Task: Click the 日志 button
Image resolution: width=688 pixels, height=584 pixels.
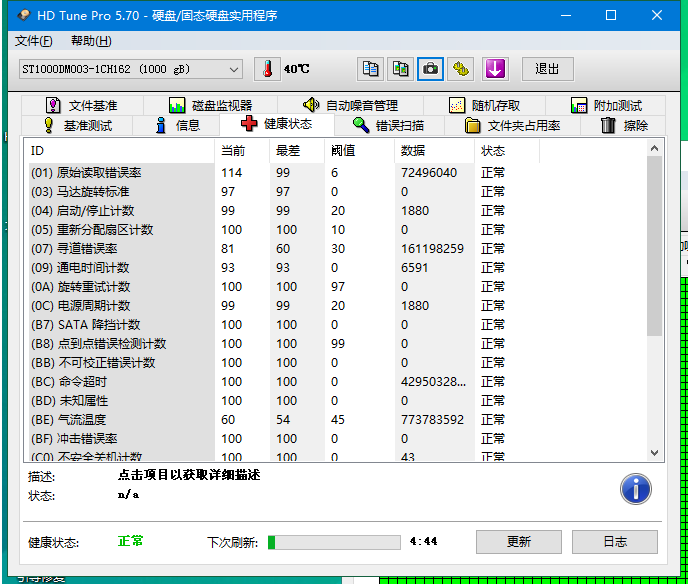Action: (615, 542)
